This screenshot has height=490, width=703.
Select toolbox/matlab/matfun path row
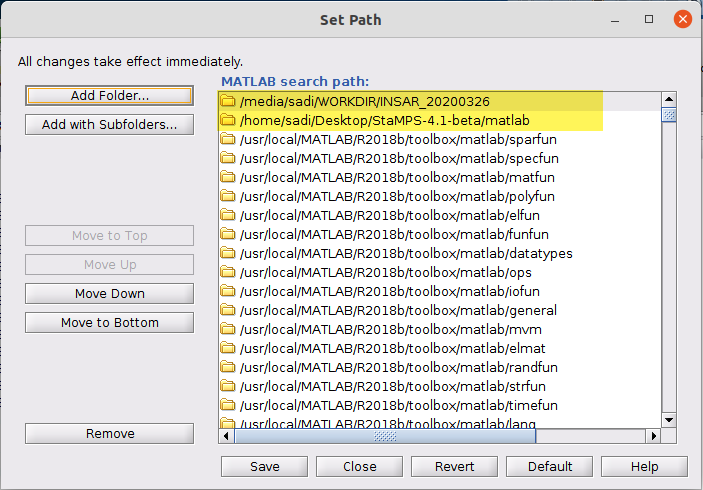tap(440, 178)
